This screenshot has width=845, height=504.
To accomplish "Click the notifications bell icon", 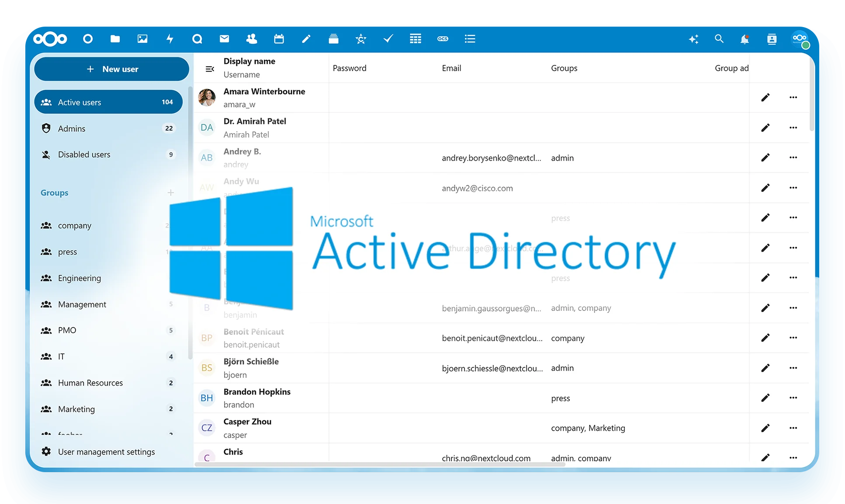I will coord(745,39).
